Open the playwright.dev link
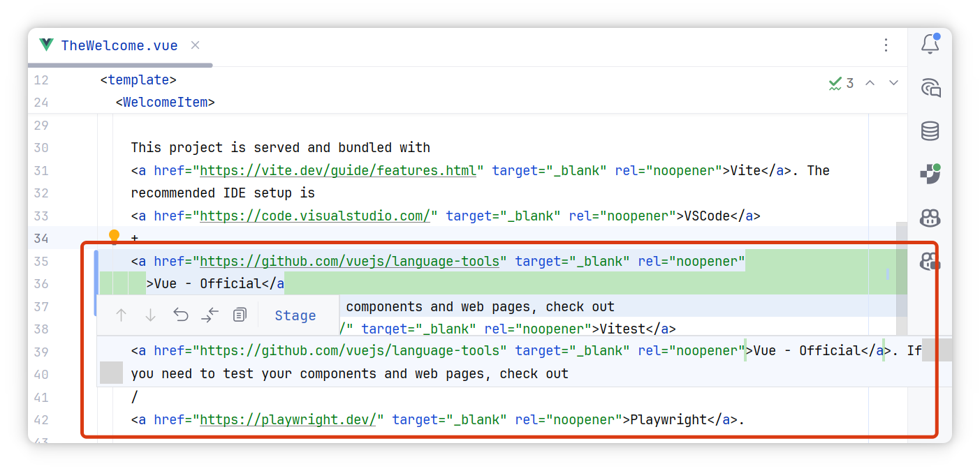 [288, 419]
